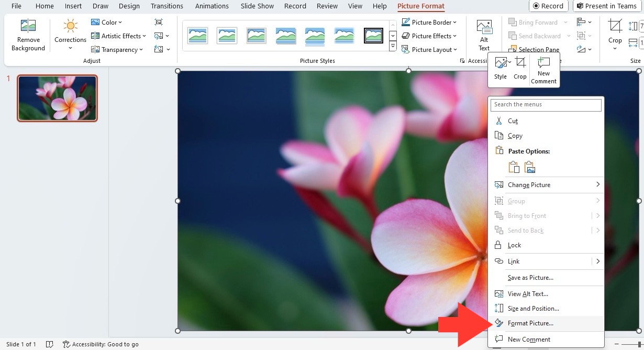Open Size and Position from menu
The height and width of the screenshot is (350, 644).
tap(546, 309)
